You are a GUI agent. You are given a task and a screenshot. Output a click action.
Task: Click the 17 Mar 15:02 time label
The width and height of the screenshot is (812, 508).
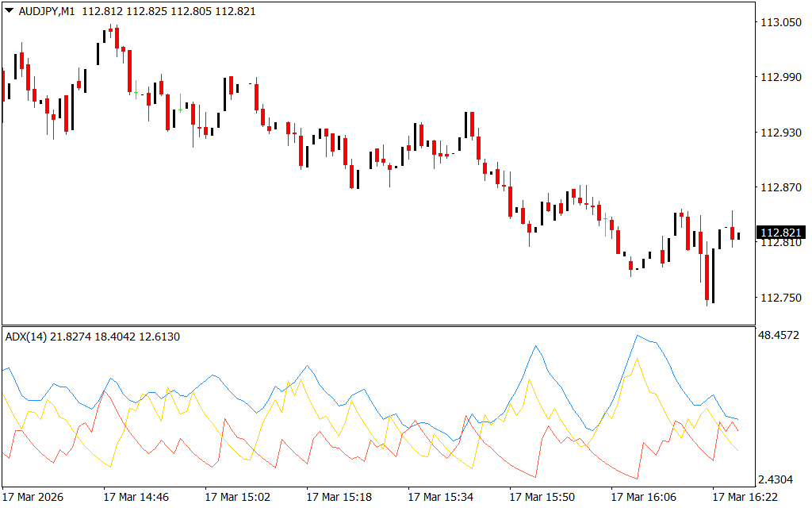coord(237,497)
